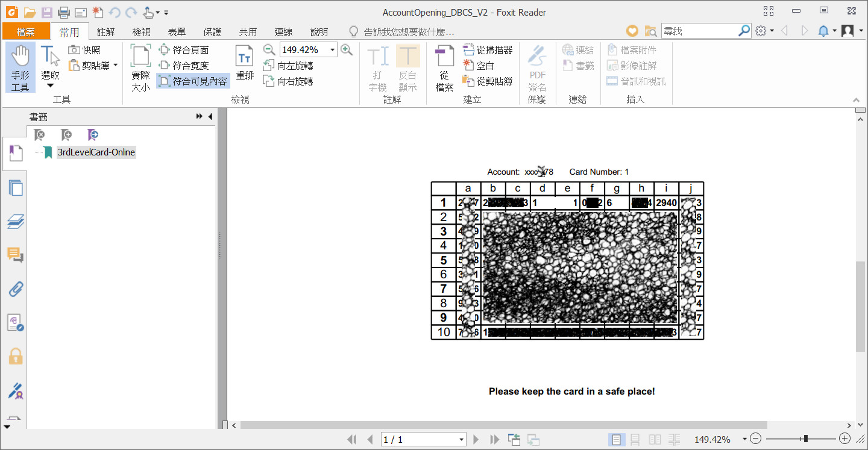Click the status bar zoom slider handle
868x450 pixels.
[805, 439]
